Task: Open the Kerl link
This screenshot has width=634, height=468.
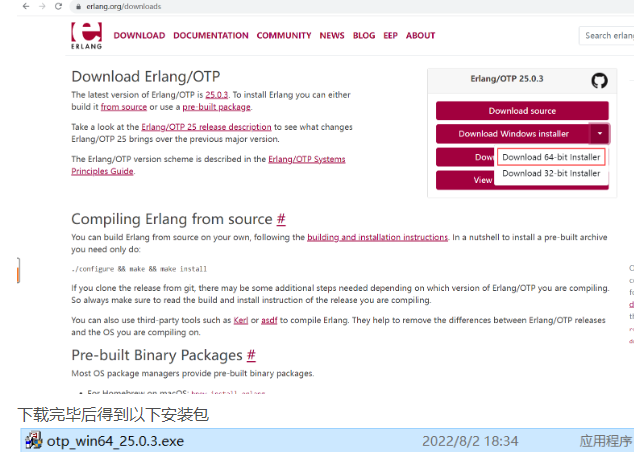Action: tap(241, 320)
